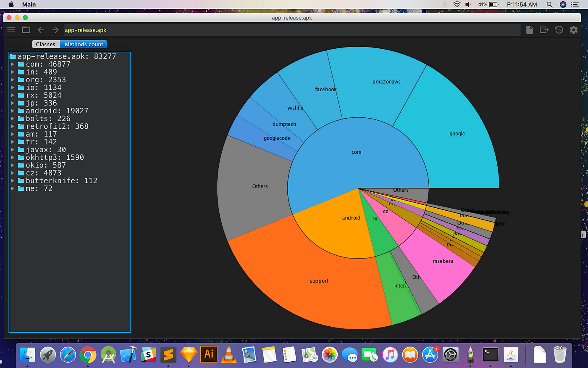Open Adobe Illustrator from the dock

pyautogui.click(x=209, y=354)
